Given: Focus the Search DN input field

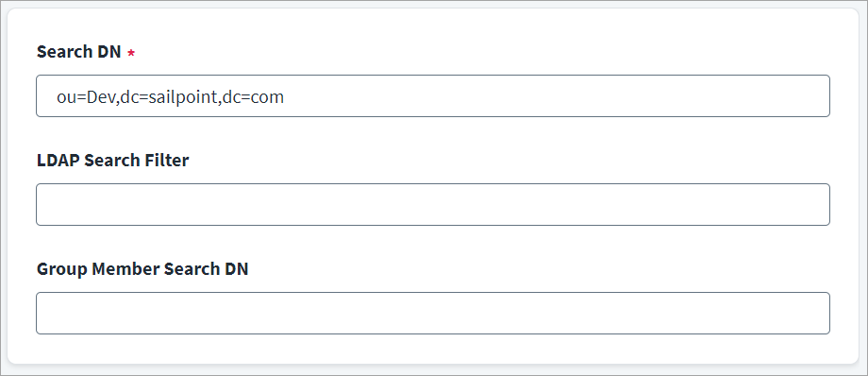Looking at the screenshot, I should tap(433, 96).
